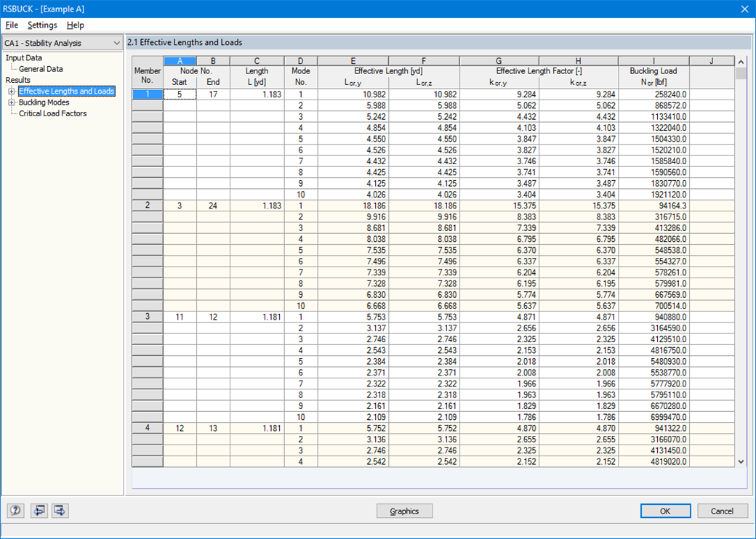Screen dimensions: 756x539
Task: Open the CA1 Stability Analysis case dropdown
Action: 118,43
